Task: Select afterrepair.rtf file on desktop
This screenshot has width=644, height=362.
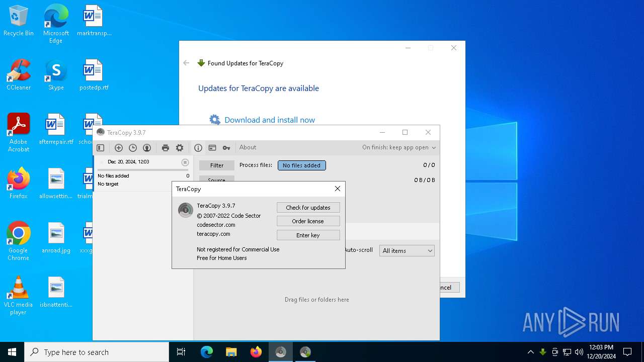Action: tap(56, 129)
